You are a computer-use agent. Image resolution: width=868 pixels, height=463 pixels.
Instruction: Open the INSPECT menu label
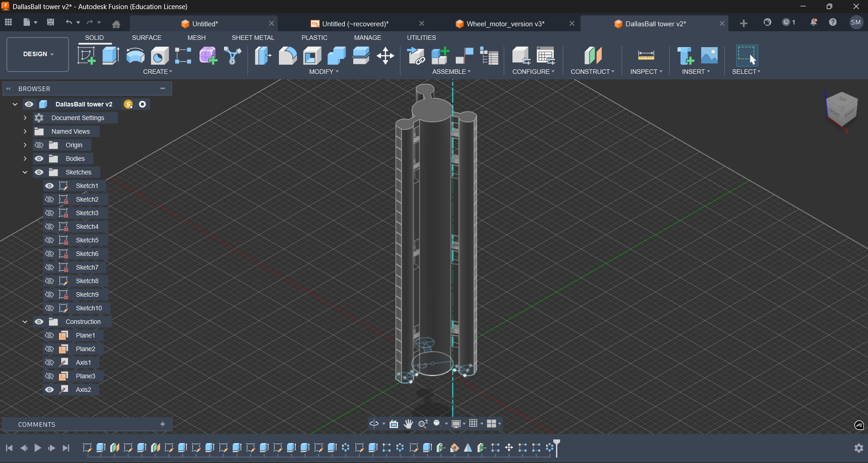pyautogui.click(x=646, y=72)
